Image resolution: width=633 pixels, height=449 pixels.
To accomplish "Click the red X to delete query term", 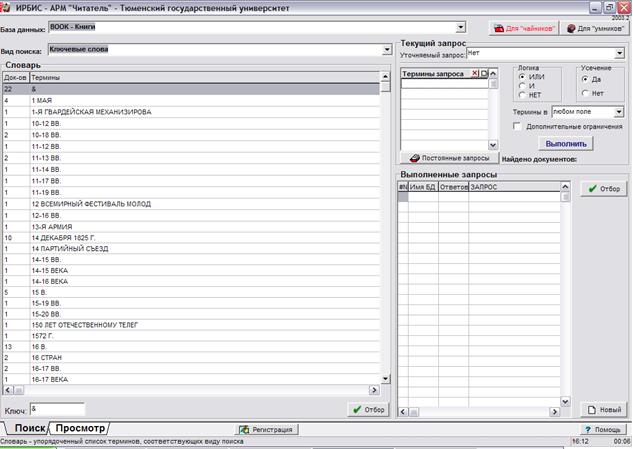I will point(474,74).
